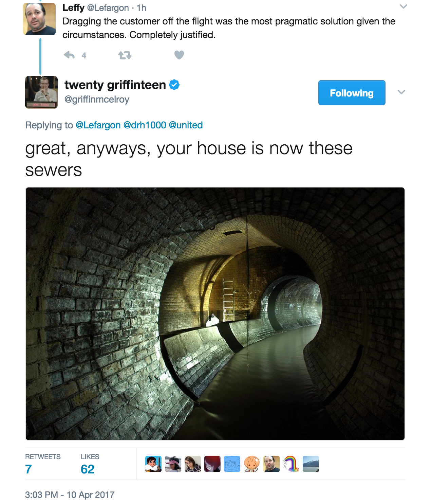Viewport: 431px width, 504px height.
Task: Open the @united mention link
Action: [186, 125]
